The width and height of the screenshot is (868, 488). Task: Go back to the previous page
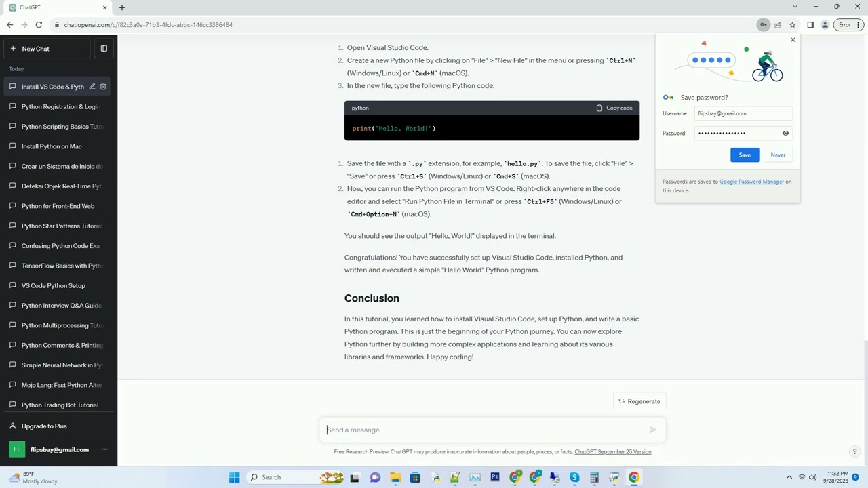[x=9, y=25]
